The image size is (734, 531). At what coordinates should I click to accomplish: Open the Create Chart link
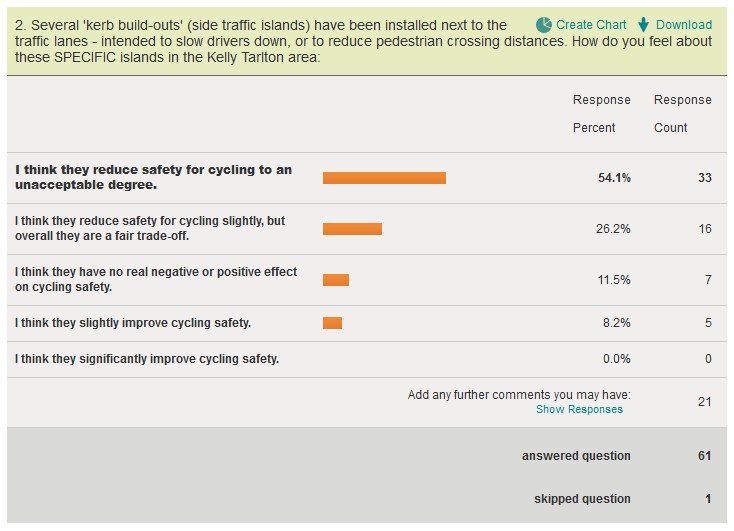pyautogui.click(x=591, y=25)
